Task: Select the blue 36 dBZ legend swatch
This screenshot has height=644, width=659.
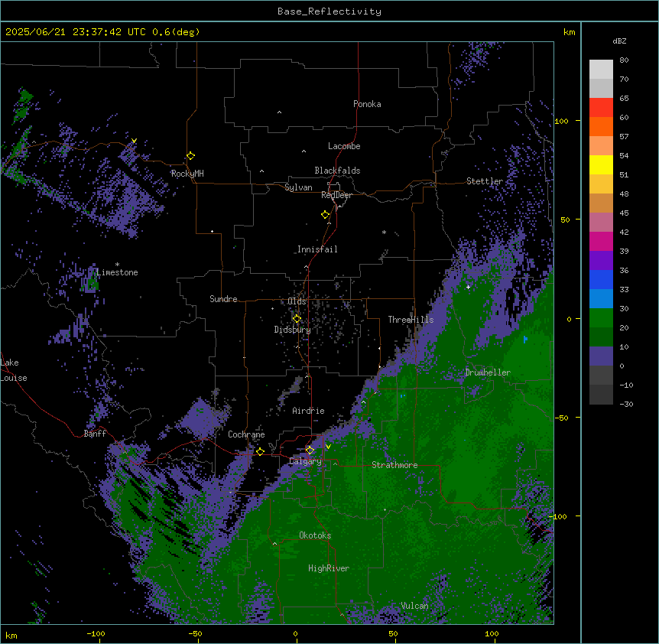Action: click(601, 279)
